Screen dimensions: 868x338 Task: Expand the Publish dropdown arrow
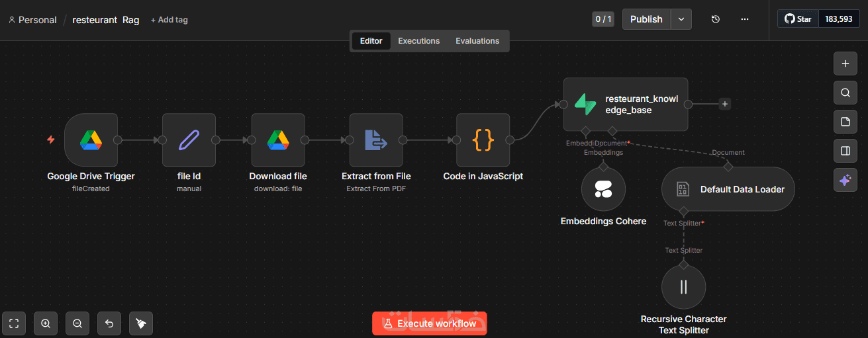point(681,19)
